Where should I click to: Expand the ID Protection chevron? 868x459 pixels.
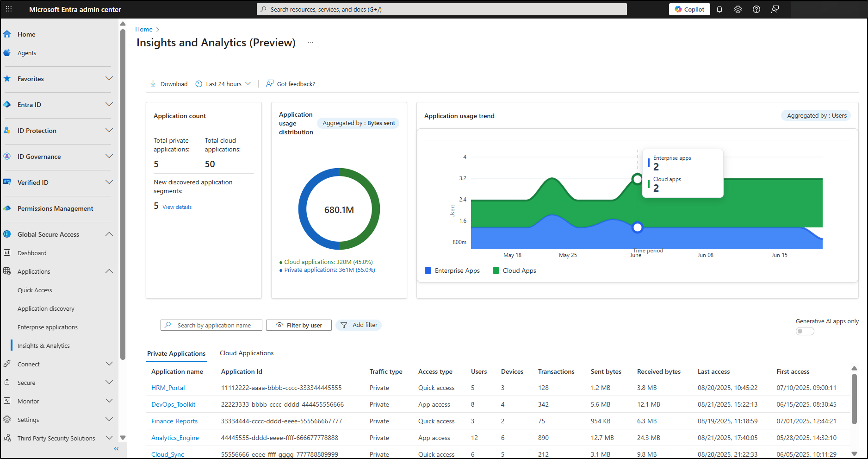(109, 131)
